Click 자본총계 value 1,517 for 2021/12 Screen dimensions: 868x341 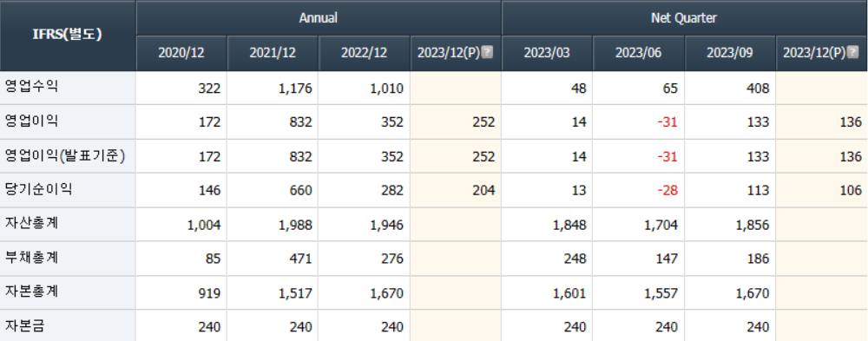click(295, 292)
